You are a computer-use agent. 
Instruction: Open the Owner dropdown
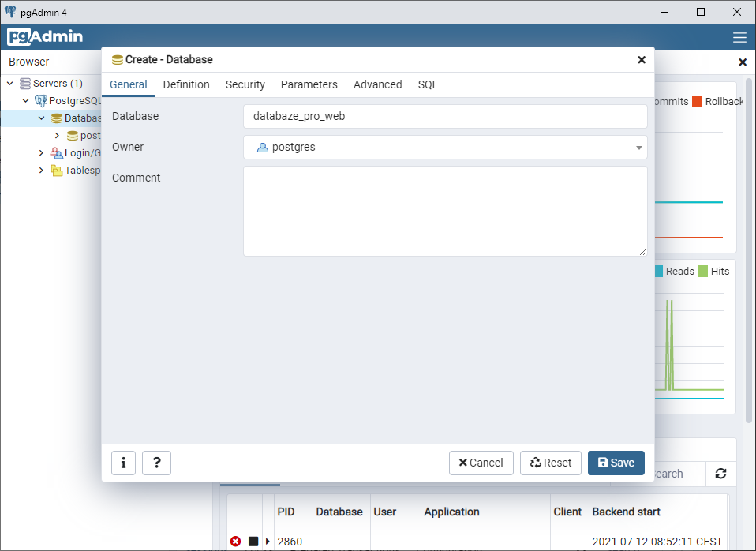click(x=639, y=147)
